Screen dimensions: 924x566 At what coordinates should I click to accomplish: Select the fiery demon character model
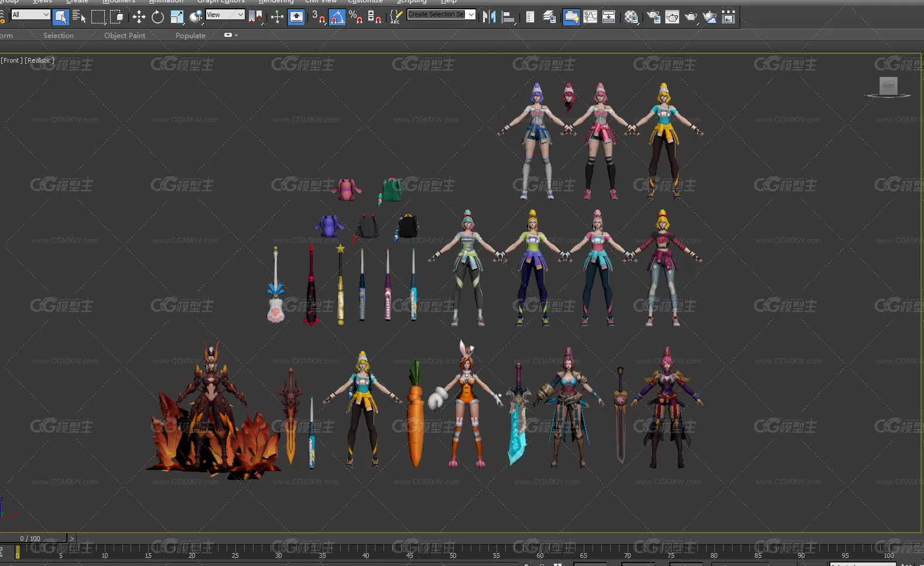click(x=212, y=410)
